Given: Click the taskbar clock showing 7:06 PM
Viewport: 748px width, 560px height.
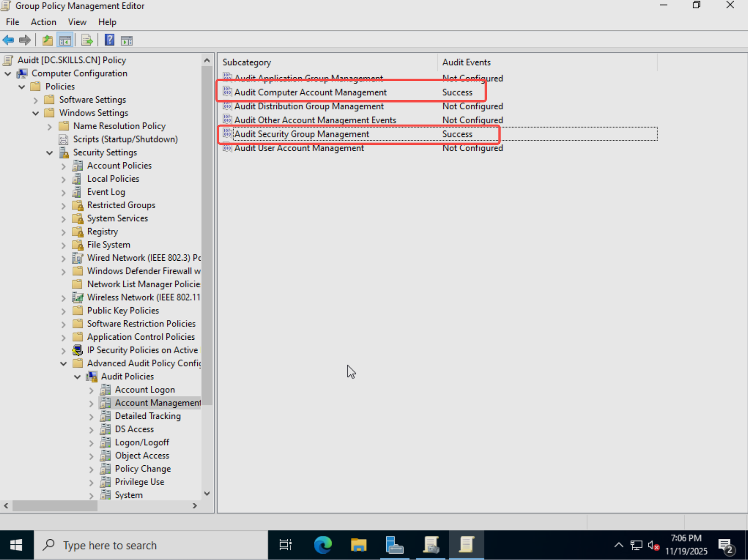Looking at the screenshot, I should [686, 545].
